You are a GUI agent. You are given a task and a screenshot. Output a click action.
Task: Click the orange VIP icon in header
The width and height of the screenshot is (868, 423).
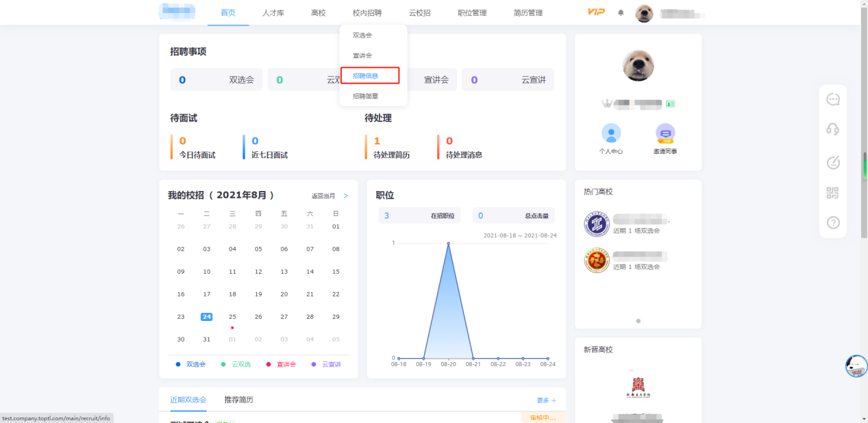(596, 12)
